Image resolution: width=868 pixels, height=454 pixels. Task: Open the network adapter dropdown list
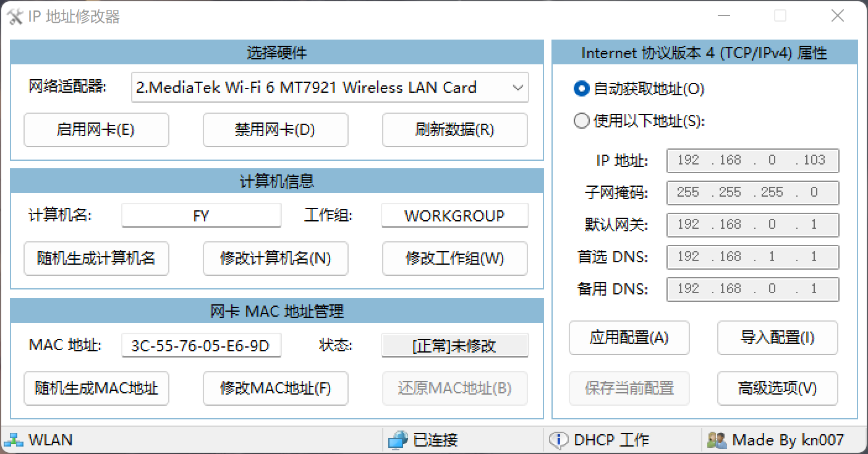click(518, 88)
